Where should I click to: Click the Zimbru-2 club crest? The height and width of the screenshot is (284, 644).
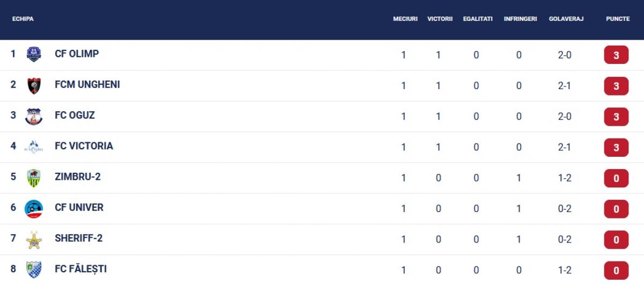34,178
